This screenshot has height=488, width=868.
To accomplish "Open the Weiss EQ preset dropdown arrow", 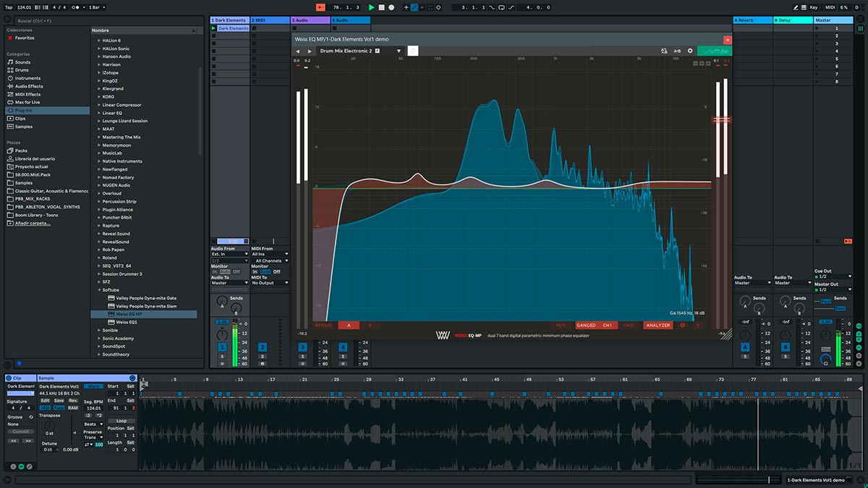I will [398, 51].
